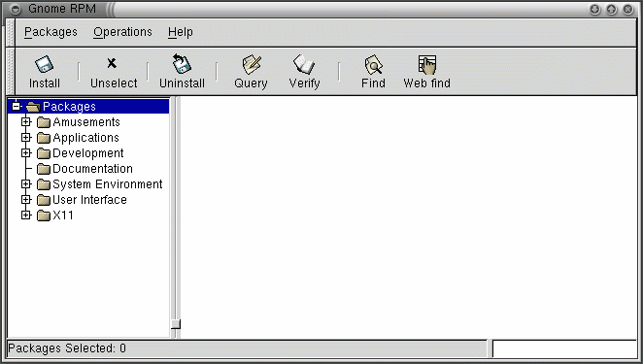Open the Help menu

click(x=181, y=32)
